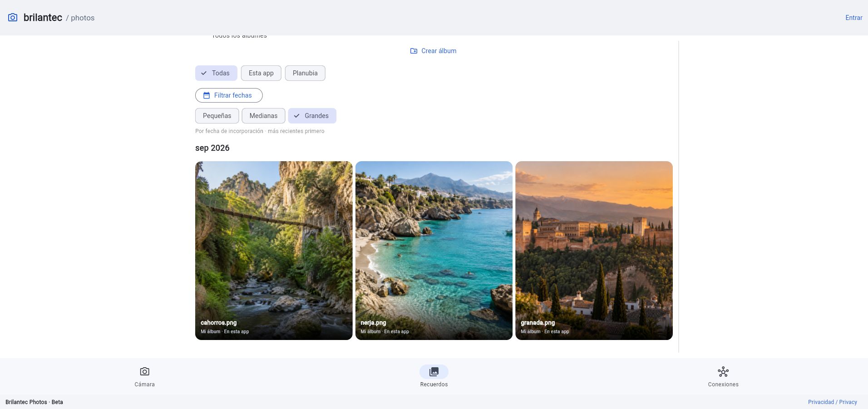The height and width of the screenshot is (409, 868).
Task: Open the cahorros.png photo thumbnail
Action: 274,251
